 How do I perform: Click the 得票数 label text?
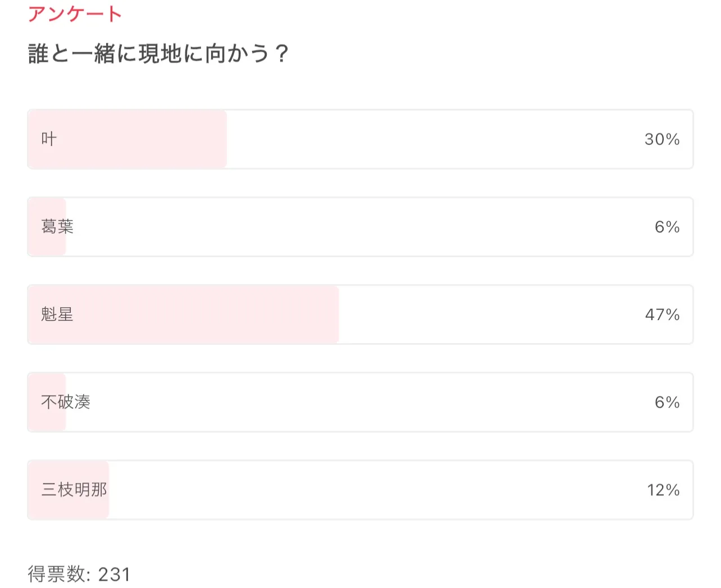57,575
